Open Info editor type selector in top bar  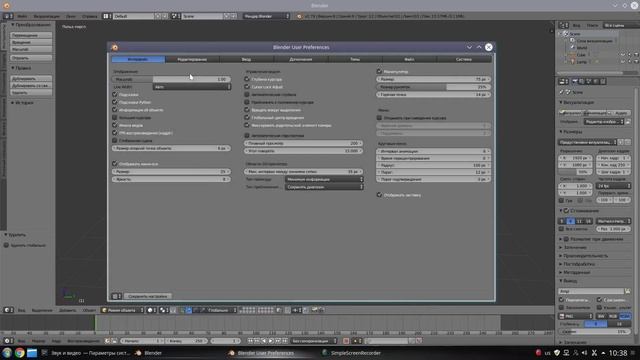8,16
